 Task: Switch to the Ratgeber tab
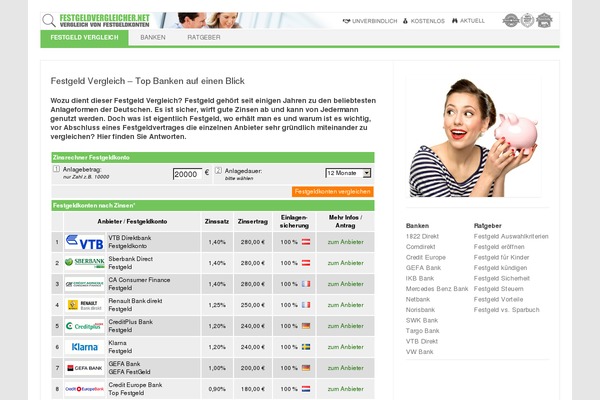coord(204,38)
